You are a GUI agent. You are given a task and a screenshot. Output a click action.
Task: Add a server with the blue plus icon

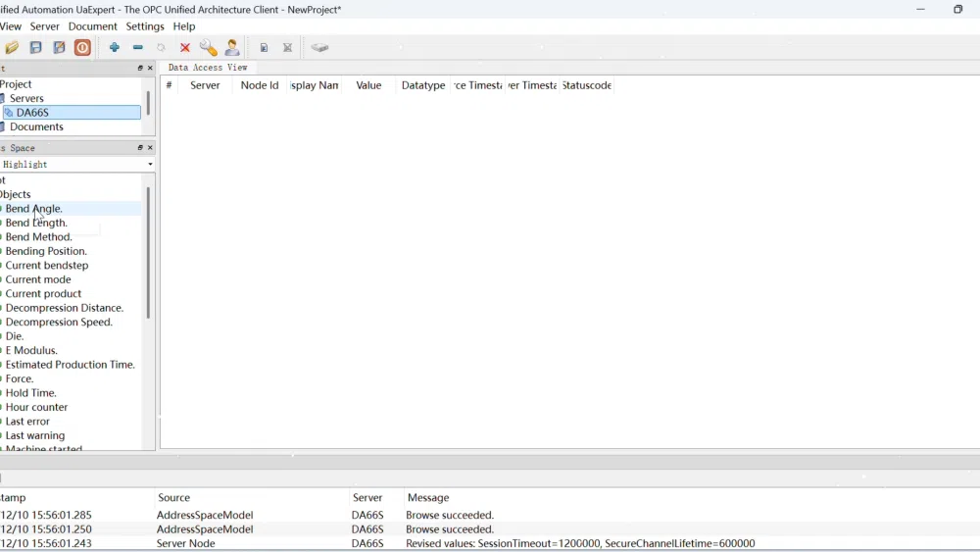click(115, 47)
